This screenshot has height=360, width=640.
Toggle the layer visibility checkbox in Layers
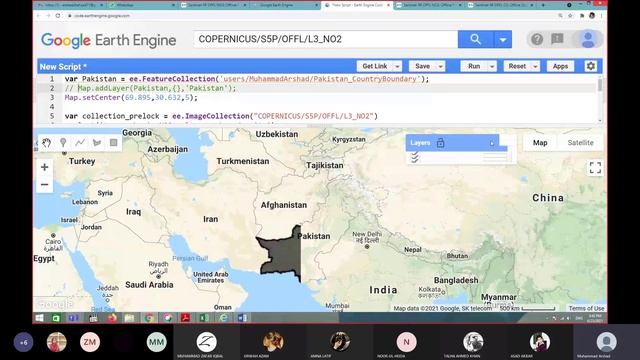coord(415,157)
